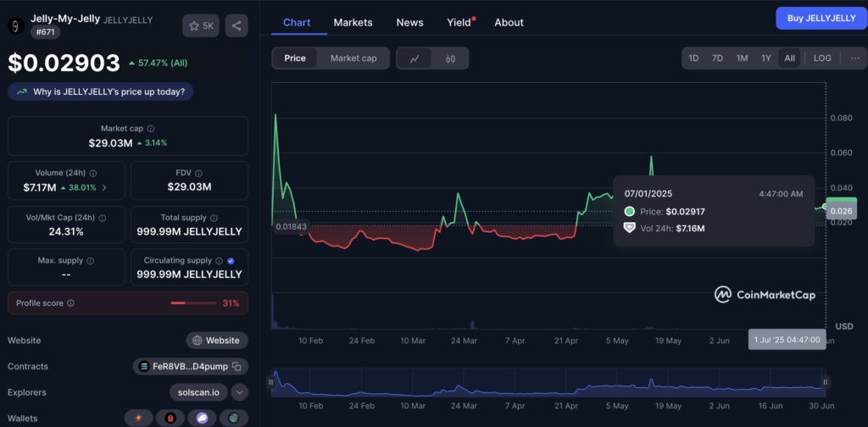Click the February 2025 price peak on chart
Viewport: 868px width, 427px height.
275,115
